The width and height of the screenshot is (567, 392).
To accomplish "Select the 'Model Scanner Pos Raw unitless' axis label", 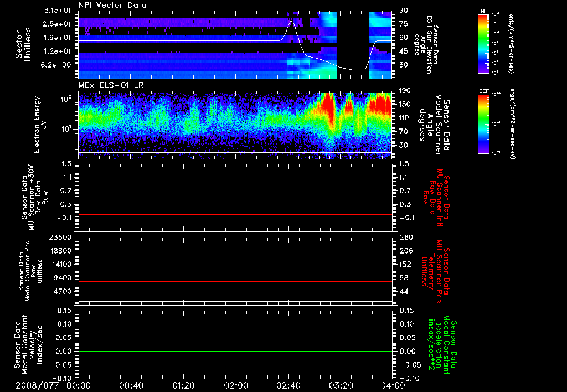I will click(x=30, y=271).
